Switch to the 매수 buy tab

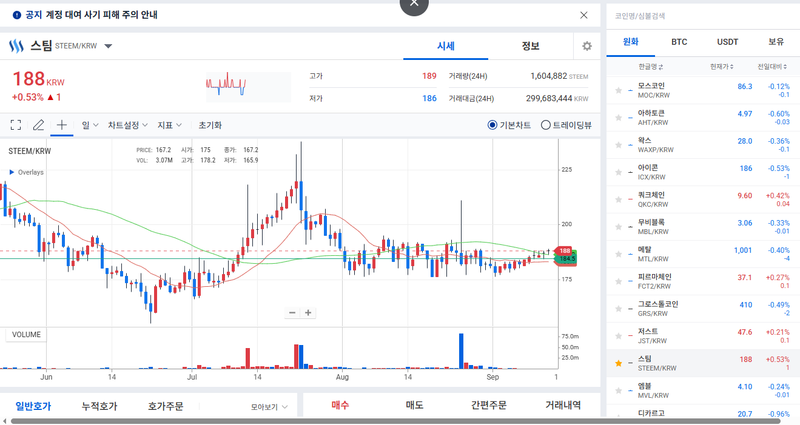click(x=340, y=405)
